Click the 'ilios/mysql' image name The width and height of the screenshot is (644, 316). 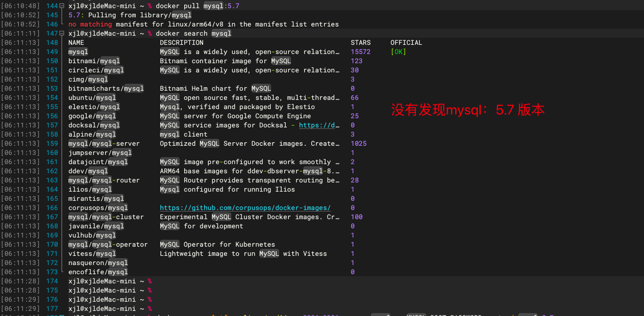click(90, 190)
